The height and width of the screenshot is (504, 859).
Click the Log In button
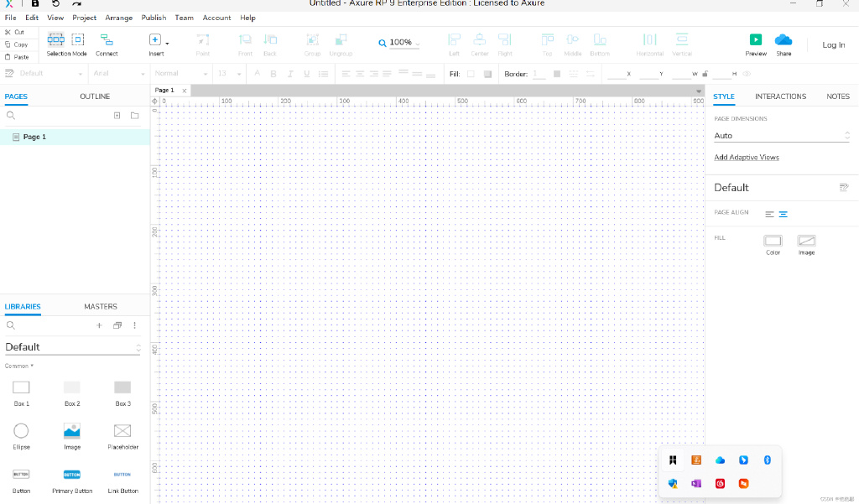(833, 44)
